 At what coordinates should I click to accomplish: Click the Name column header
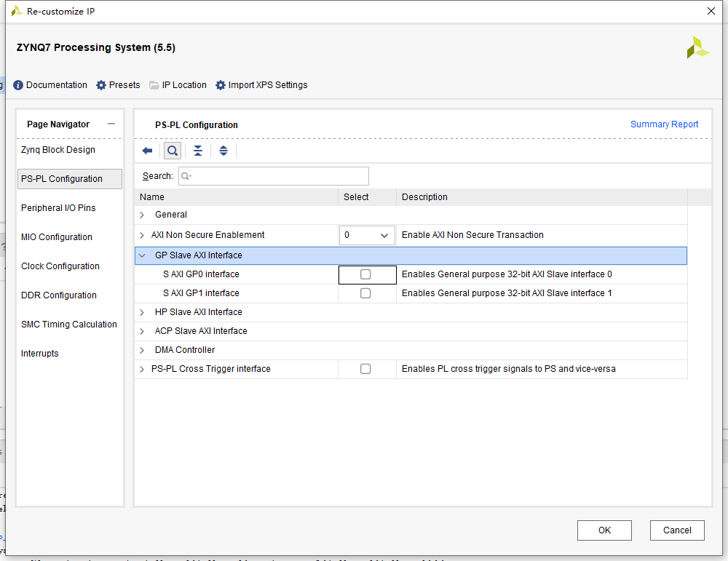236,197
